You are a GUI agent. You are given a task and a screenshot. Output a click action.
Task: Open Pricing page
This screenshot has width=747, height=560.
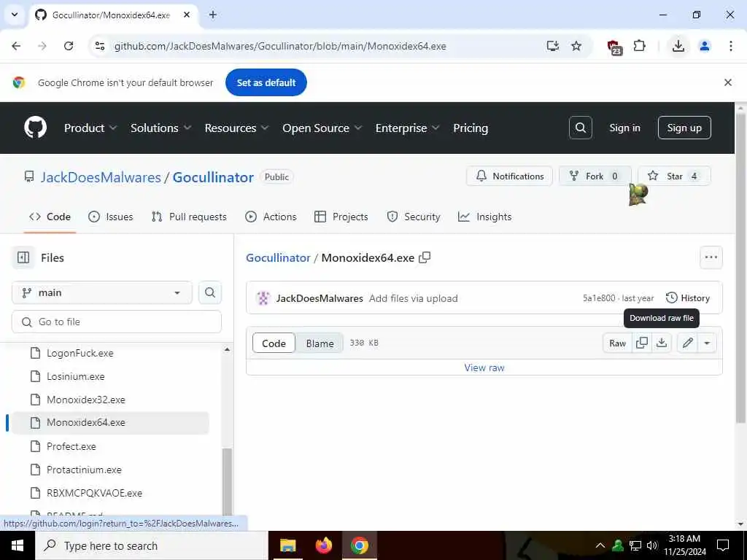(x=471, y=128)
